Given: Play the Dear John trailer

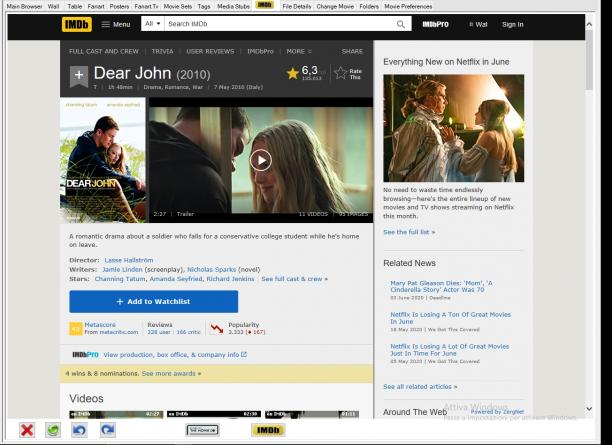Looking at the screenshot, I should pos(261,160).
